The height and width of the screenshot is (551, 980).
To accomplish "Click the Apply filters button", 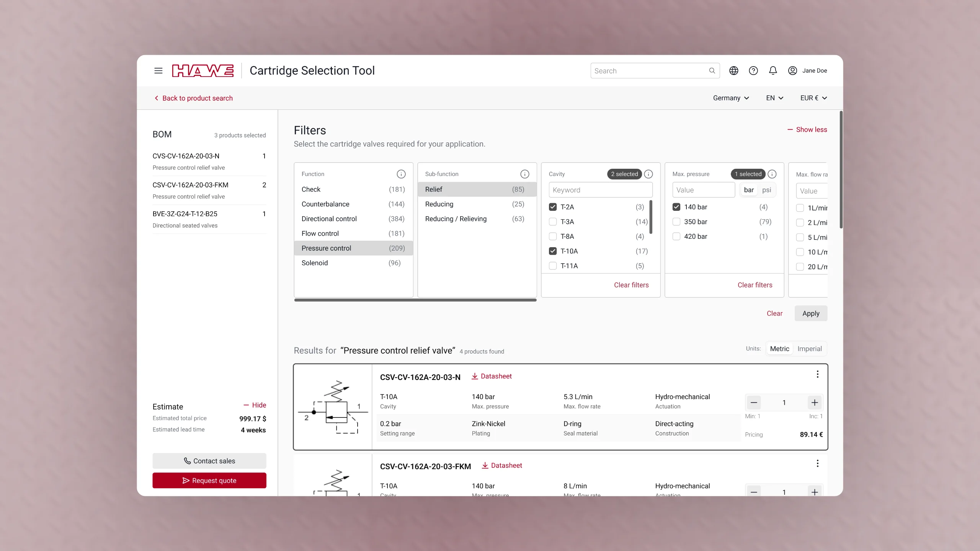I will 811,313.
